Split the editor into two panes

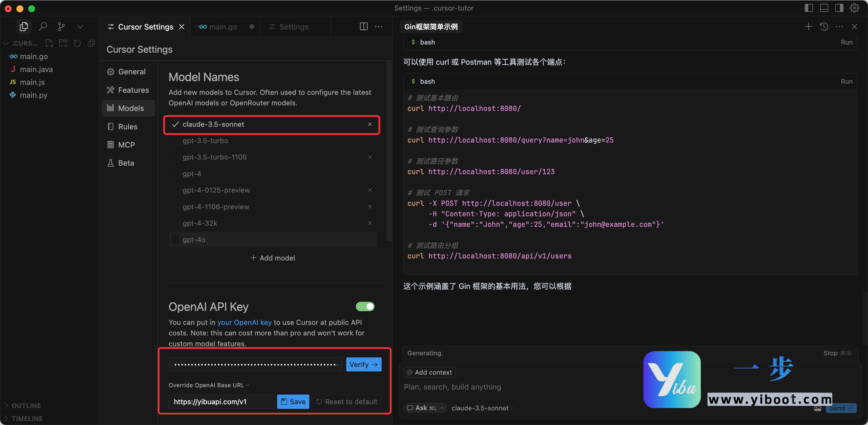363,27
